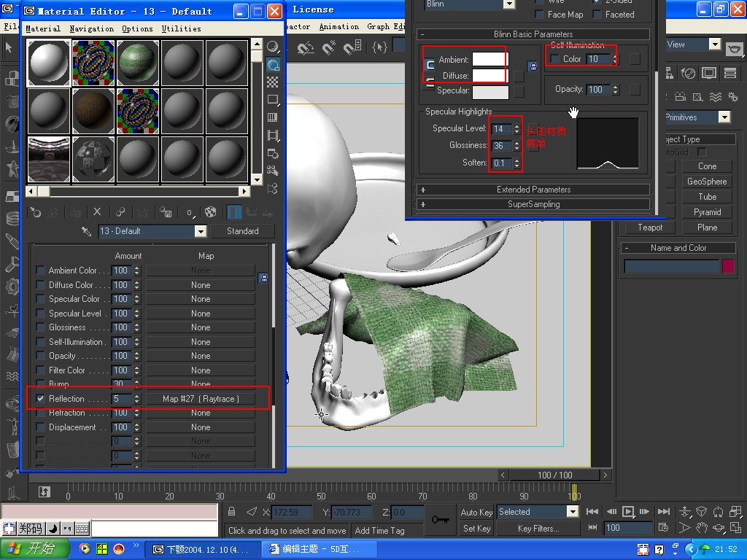The image size is (747, 560).
Task: Open Selected key filter dropdown
Action: coord(572,512)
